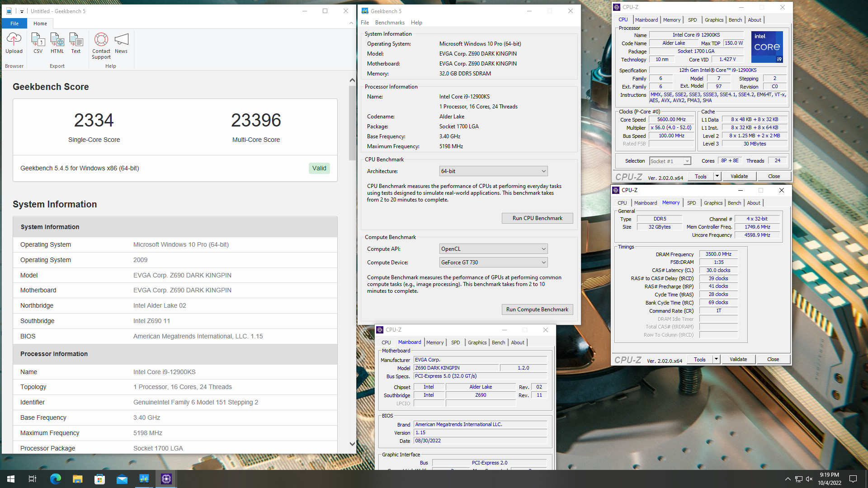
Task: Open Mail app from taskbar
Action: 122,479
